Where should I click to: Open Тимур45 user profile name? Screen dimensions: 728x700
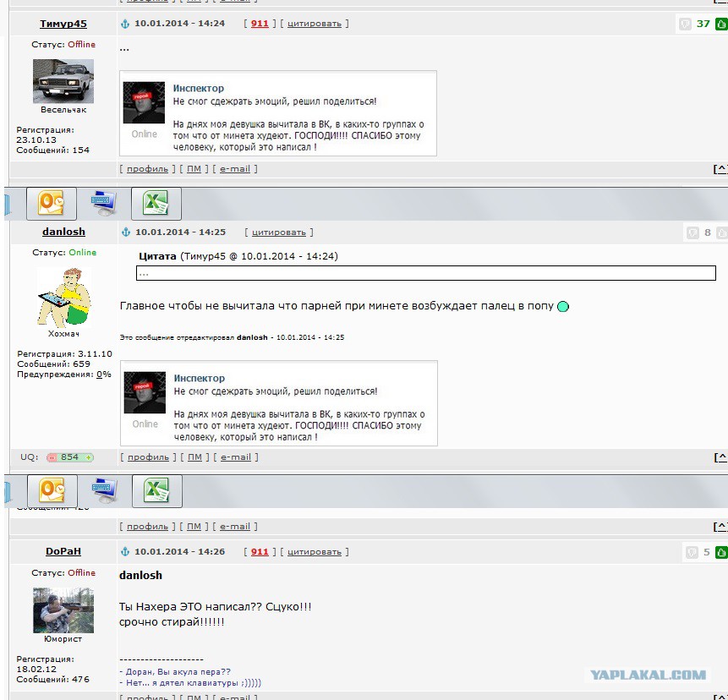click(x=63, y=24)
